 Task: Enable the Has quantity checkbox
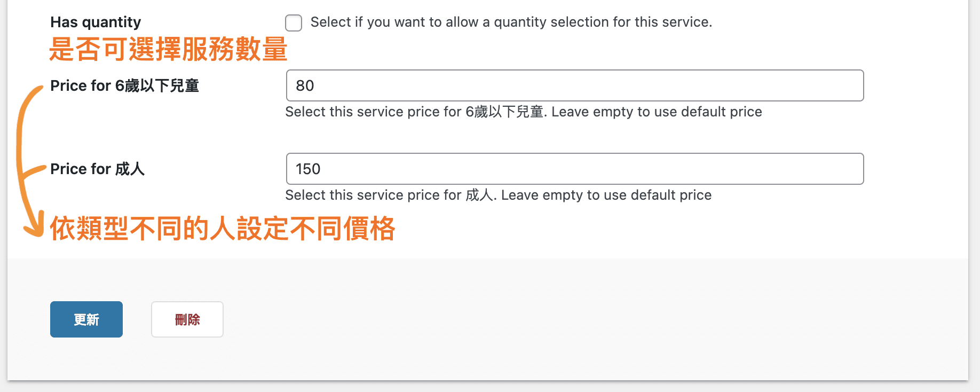[x=294, y=23]
